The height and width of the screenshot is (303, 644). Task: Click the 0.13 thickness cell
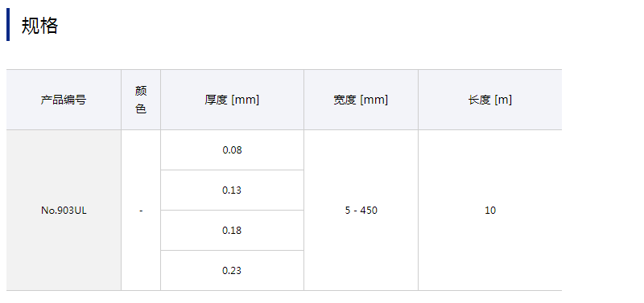232,190
